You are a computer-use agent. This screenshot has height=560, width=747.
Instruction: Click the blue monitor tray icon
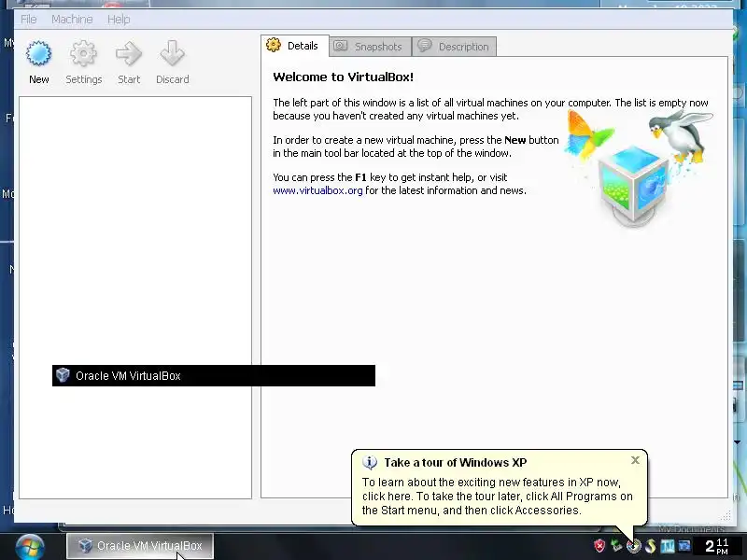684,546
